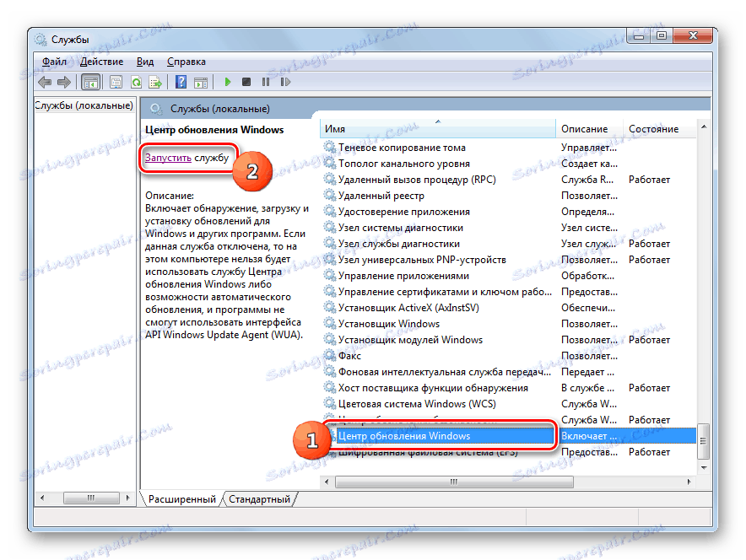This screenshot has width=746, height=560.
Task: Click the Службы title bar icon
Action: (x=41, y=39)
